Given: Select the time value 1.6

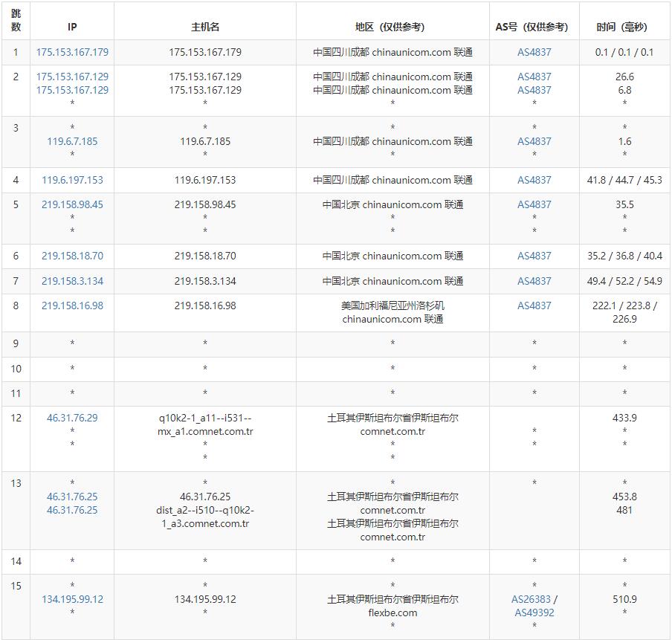Looking at the screenshot, I should pyautogui.click(x=624, y=141).
